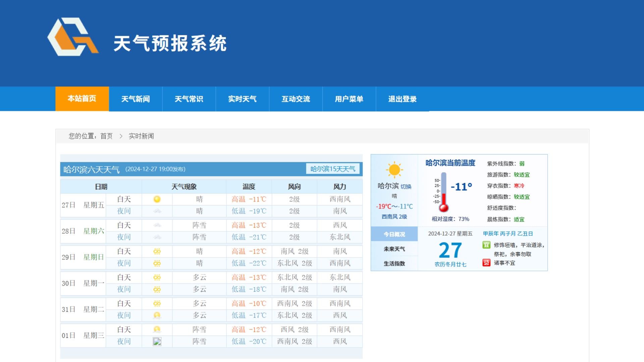This screenshot has height=362, width=644.
Task: Click weather icon for 29日 daytime
Action: pyautogui.click(x=157, y=251)
